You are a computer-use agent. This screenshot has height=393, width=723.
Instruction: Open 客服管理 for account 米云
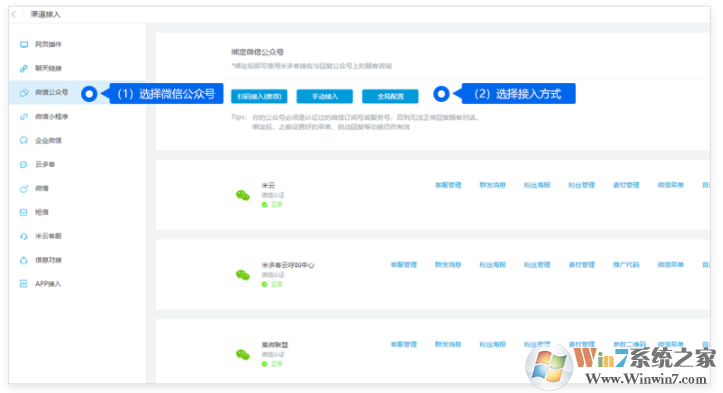(x=448, y=185)
